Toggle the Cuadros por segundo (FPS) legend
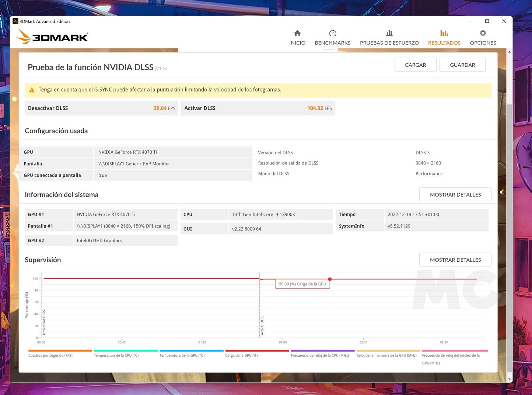Image resolution: width=532 pixels, height=395 pixels. coord(50,355)
